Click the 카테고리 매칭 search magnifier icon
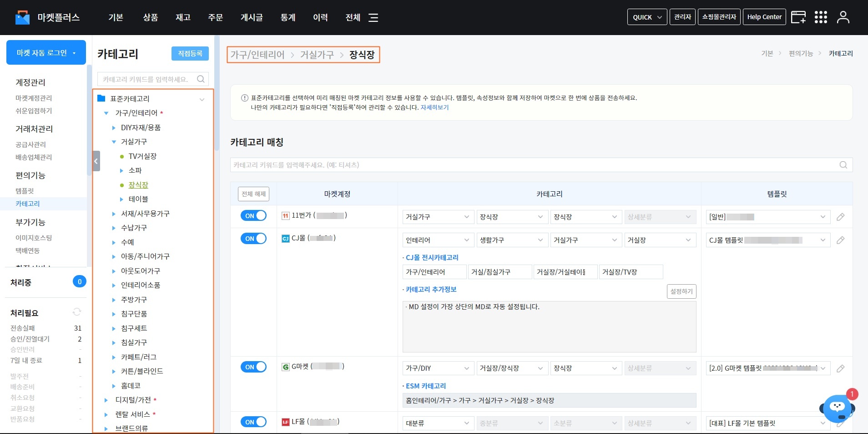Viewport: 868px width, 434px height. [843, 165]
